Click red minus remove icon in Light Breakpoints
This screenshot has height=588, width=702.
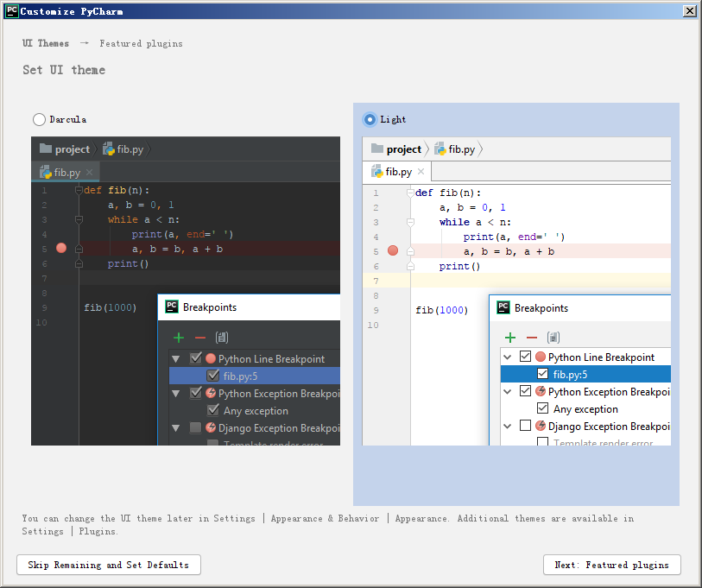531,338
